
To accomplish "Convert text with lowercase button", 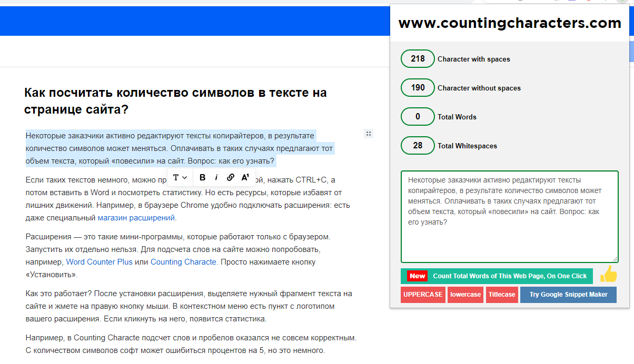I will tap(465, 295).
